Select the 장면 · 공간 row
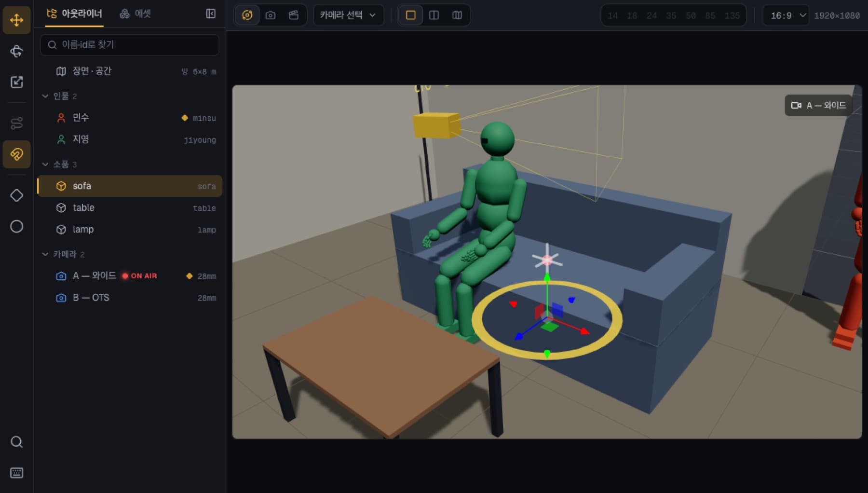This screenshot has width=868, height=493. coord(130,71)
